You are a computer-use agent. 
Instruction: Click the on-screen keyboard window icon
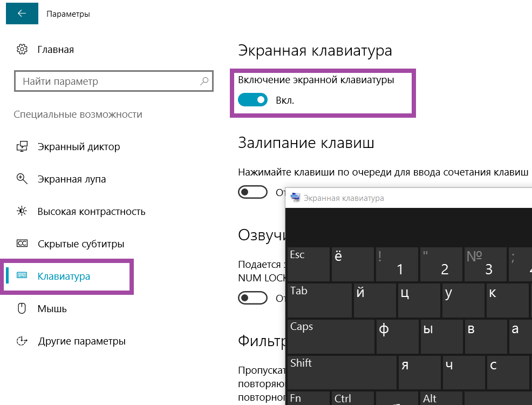pos(295,198)
